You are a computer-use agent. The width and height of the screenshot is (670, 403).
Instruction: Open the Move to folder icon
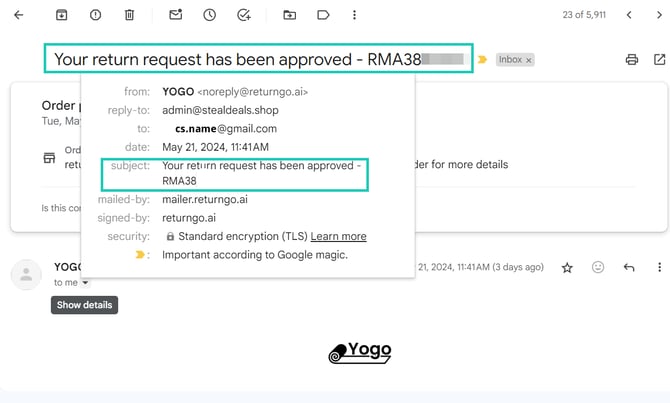tap(290, 15)
